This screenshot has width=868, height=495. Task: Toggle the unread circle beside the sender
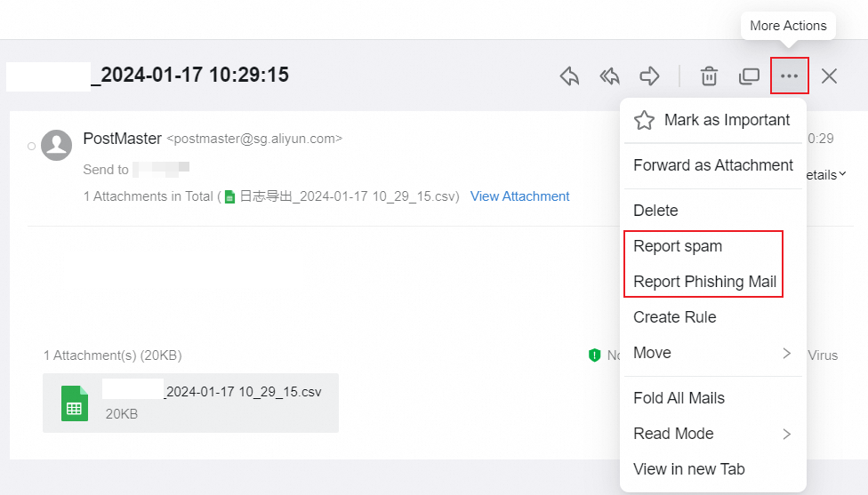pyautogui.click(x=31, y=146)
